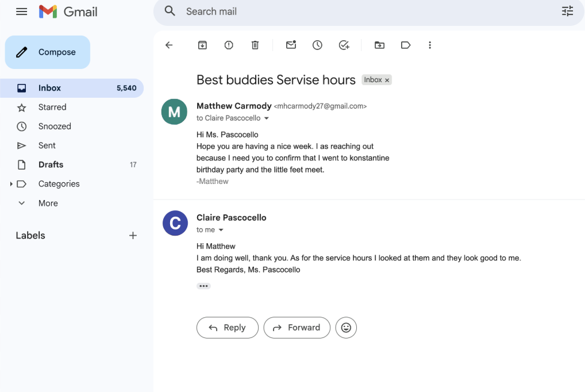Click the Add to Tasks icon
This screenshot has width=585, height=392.
coord(344,45)
